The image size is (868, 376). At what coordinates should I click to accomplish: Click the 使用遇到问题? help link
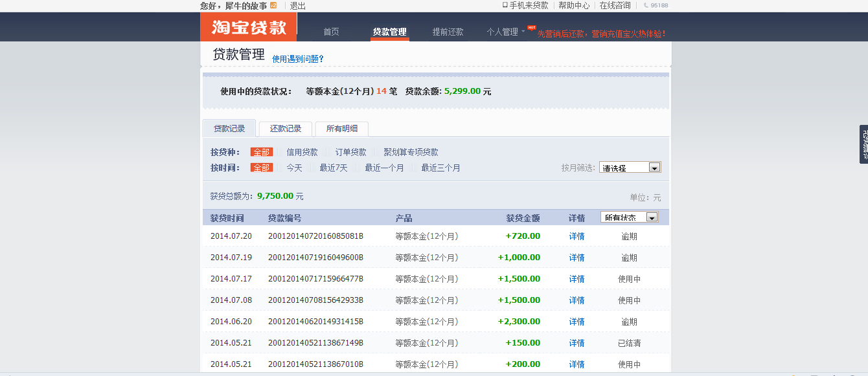[297, 59]
